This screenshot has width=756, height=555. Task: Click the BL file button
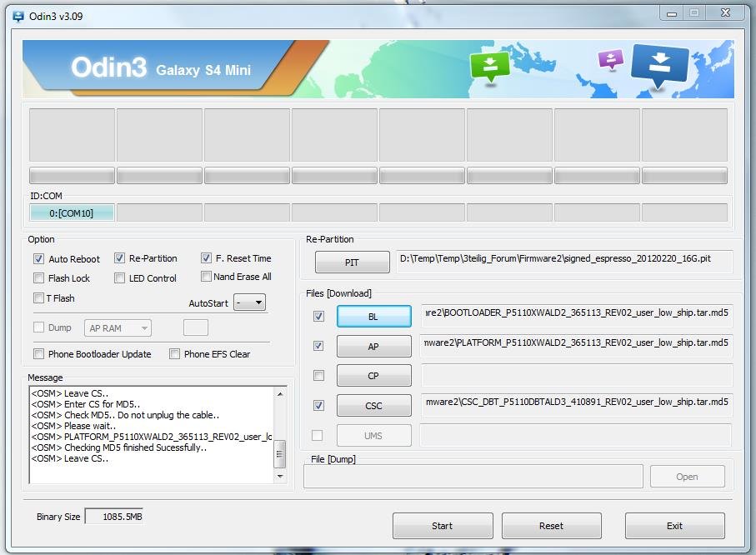pyautogui.click(x=373, y=317)
